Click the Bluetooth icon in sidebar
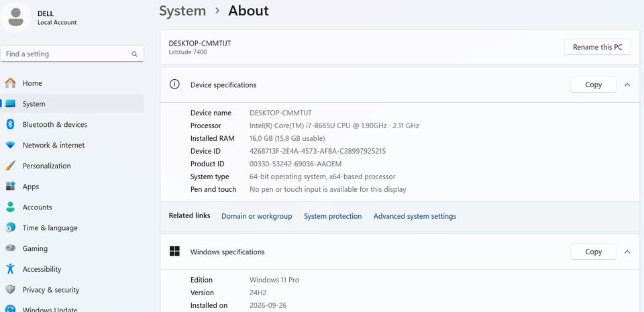 click(x=10, y=124)
